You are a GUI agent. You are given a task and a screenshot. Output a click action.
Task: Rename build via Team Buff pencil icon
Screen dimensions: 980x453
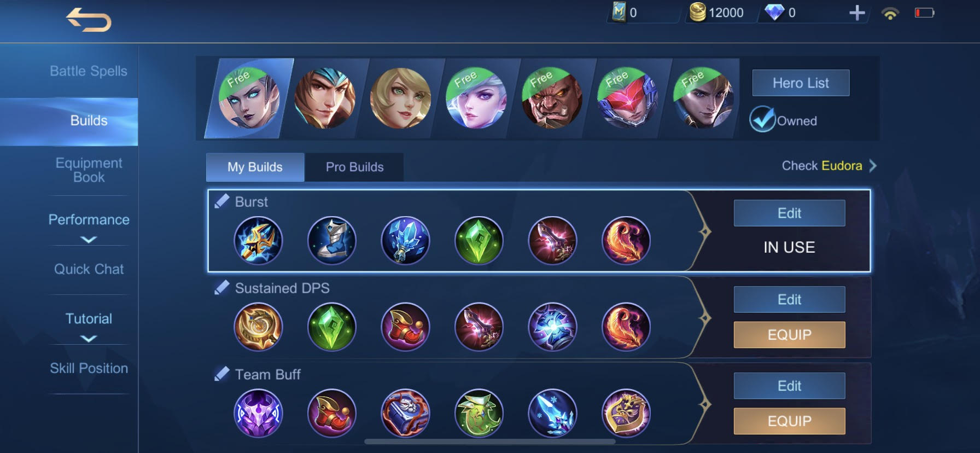click(x=221, y=374)
